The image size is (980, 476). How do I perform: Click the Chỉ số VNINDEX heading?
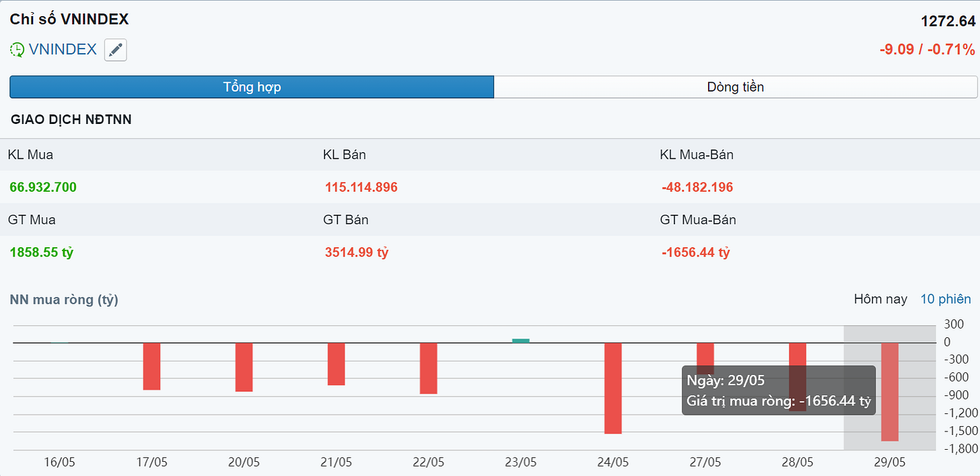tap(69, 20)
